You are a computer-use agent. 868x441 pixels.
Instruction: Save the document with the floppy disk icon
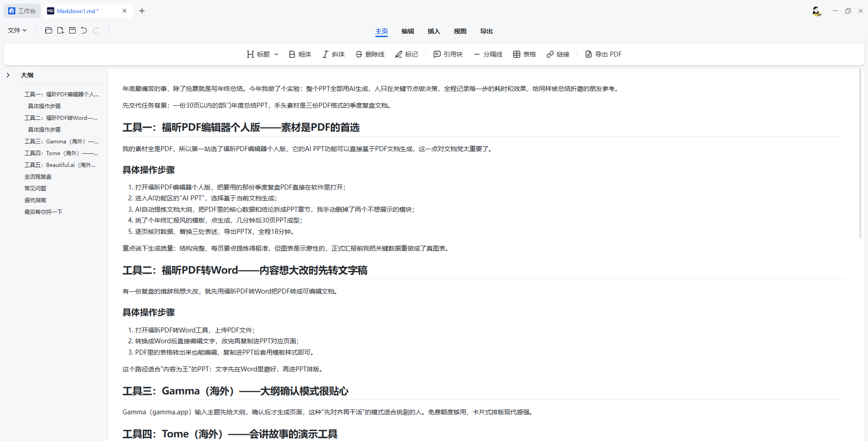pos(72,30)
